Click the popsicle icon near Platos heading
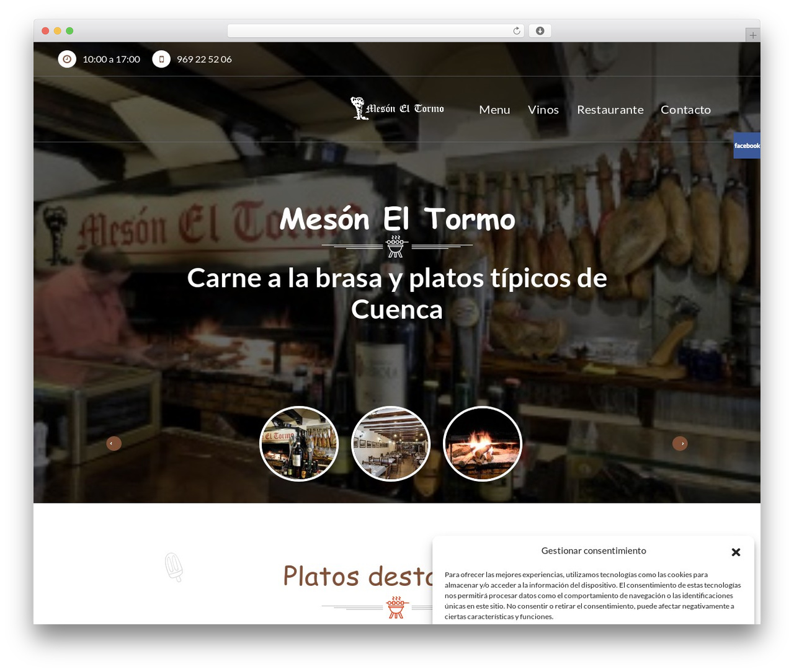The image size is (794, 672). [x=174, y=567]
